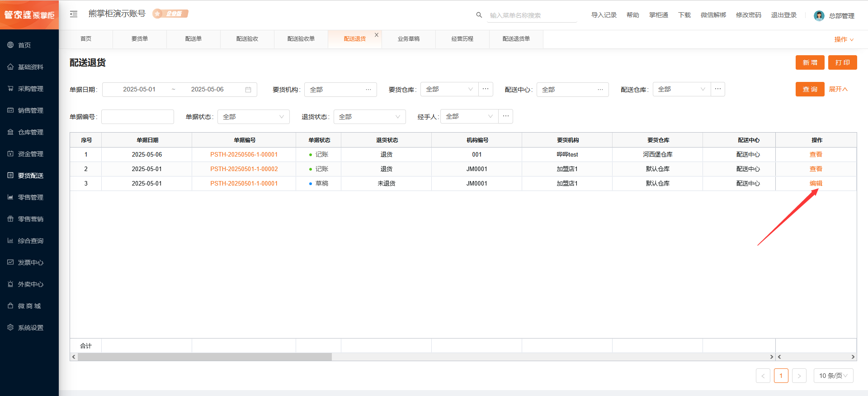Switch to the 首页 tab
868x396 pixels.
coord(86,39)
